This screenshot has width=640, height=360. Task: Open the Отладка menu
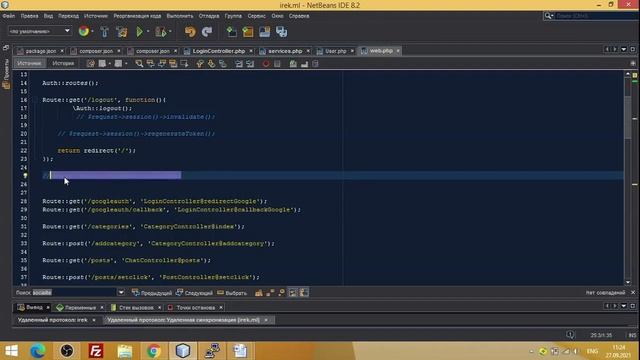point(209,16)
